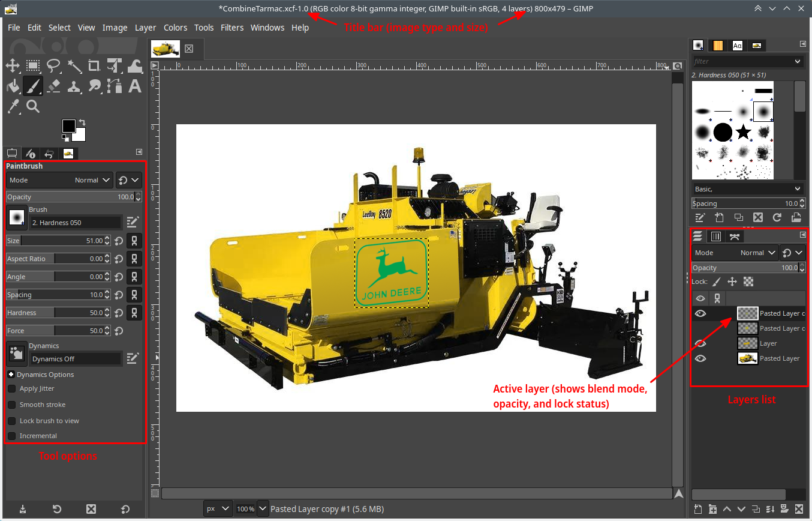
Task: Reset colors to default black and white
Action: (65, 137)
